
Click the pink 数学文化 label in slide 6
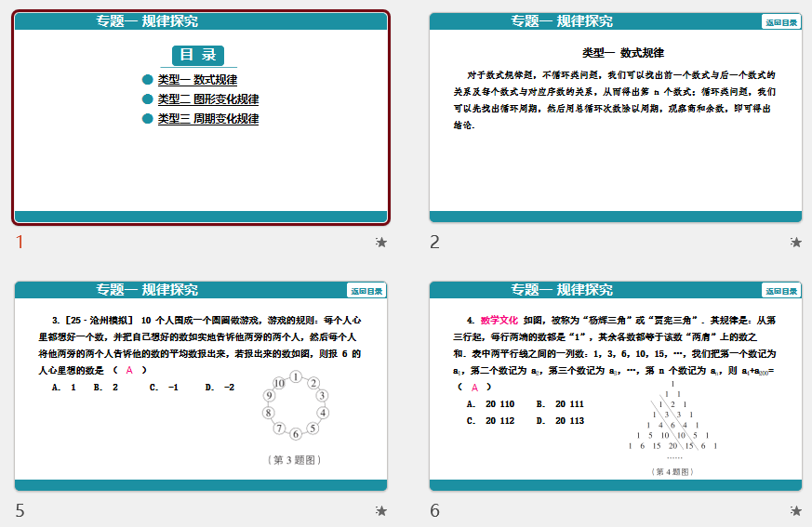coord(499,319)
